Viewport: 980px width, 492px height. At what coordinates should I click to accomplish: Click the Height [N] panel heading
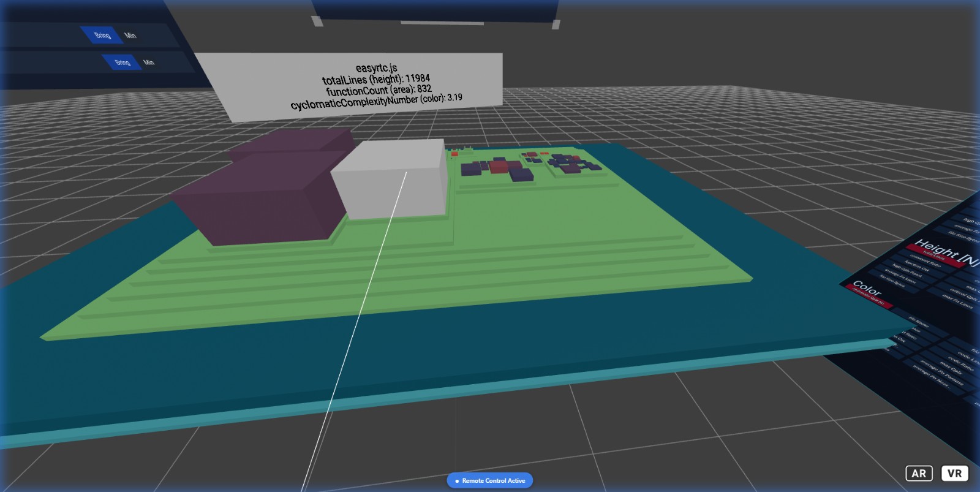[948, 252]
